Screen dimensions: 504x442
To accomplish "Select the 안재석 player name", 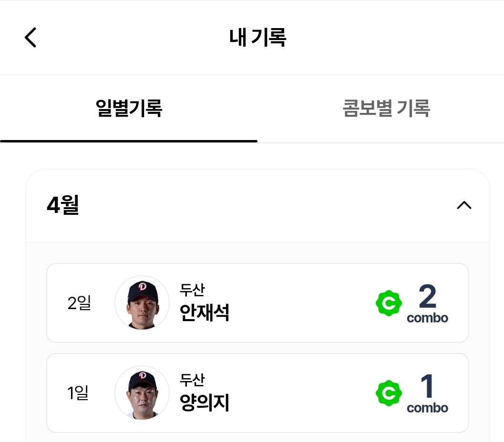I will (205, 313).
